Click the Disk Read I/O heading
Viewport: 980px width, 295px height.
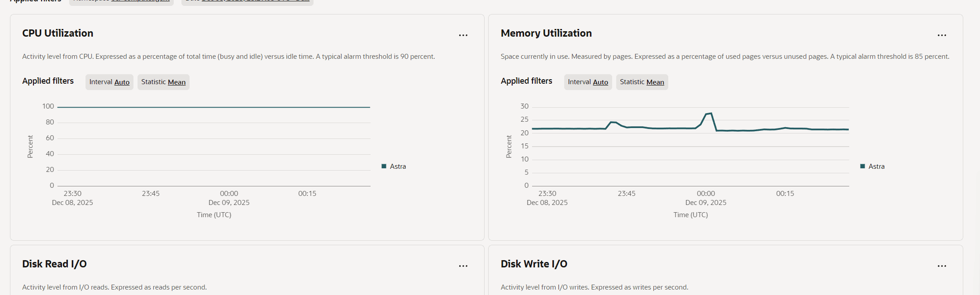(x=54, y=264)
